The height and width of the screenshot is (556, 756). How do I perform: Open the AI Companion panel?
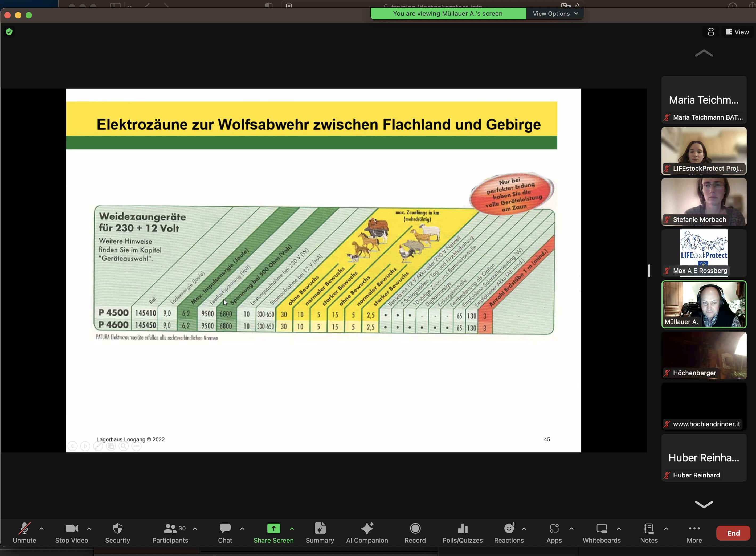pyautogui.click(x=367, y=533)
